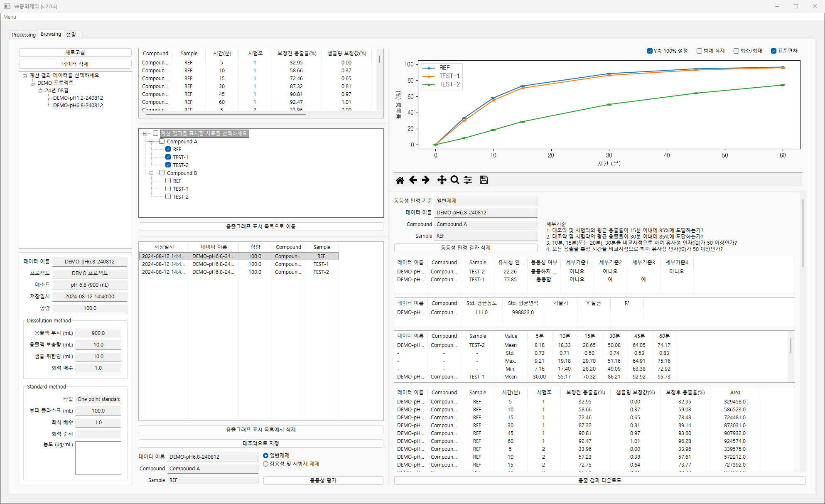
Task: Collapse the DEMO 프로젝트 tree node
Action: click(32, 83)
